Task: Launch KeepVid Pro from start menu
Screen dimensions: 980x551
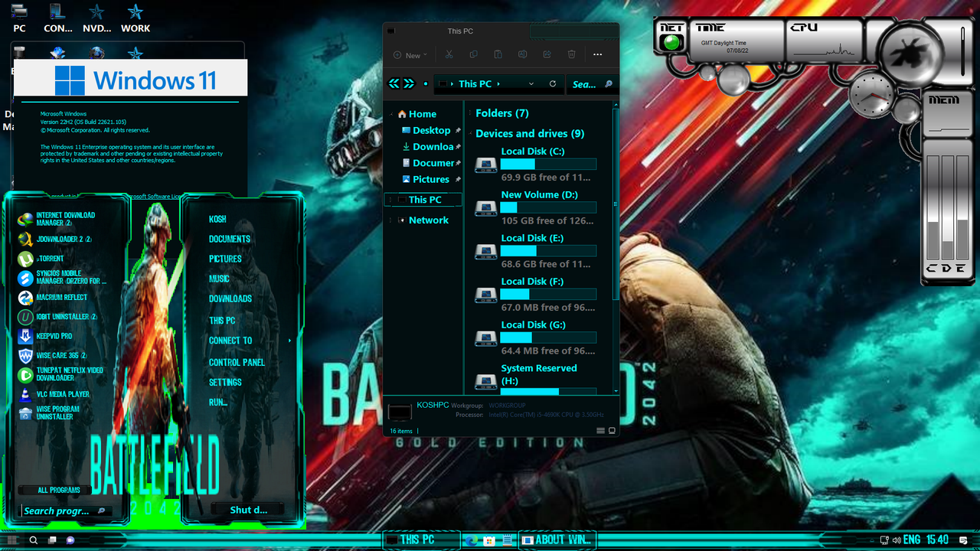Action: click(x=44, y=336)
